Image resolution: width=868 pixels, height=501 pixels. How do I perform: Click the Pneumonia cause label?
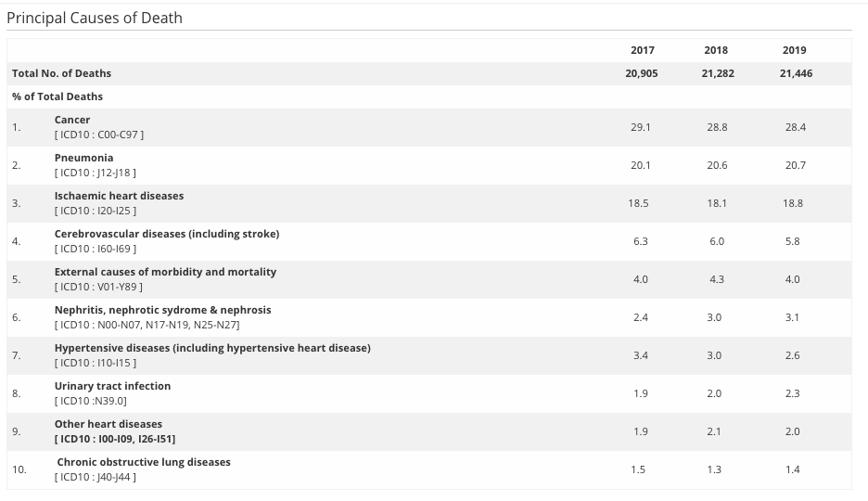click(x=83, y=158)
